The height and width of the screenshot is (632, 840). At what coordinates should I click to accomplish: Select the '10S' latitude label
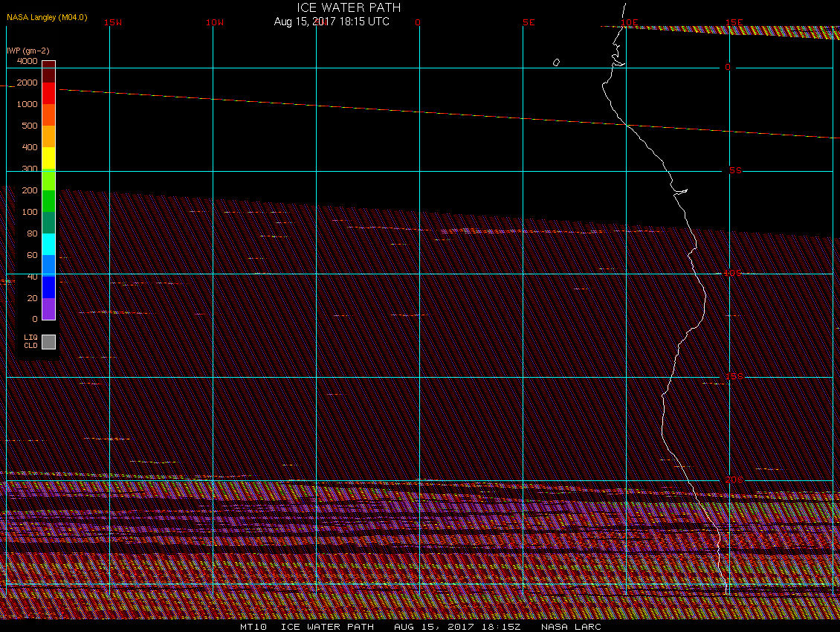733,274
